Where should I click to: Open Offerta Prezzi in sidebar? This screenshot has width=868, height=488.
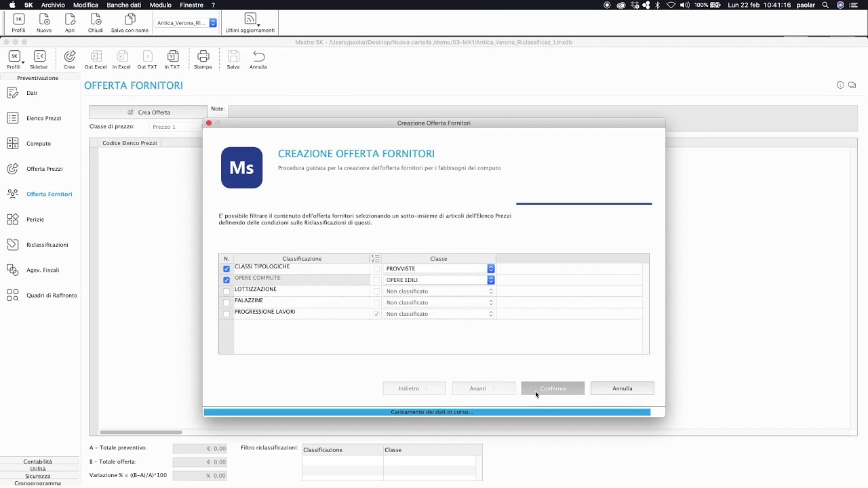tap(44, 169)
